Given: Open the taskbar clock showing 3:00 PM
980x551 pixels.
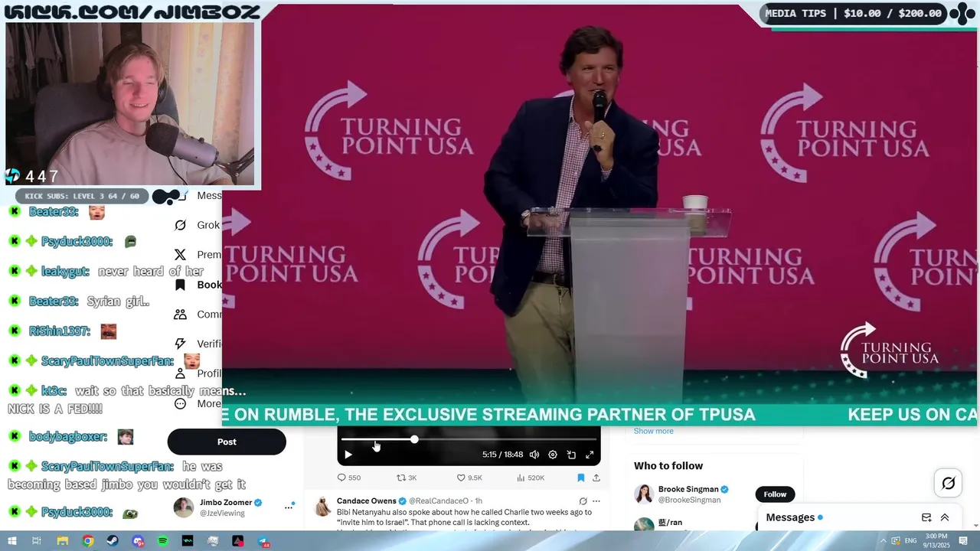Looking at the screenshot, I should (936, 541).
